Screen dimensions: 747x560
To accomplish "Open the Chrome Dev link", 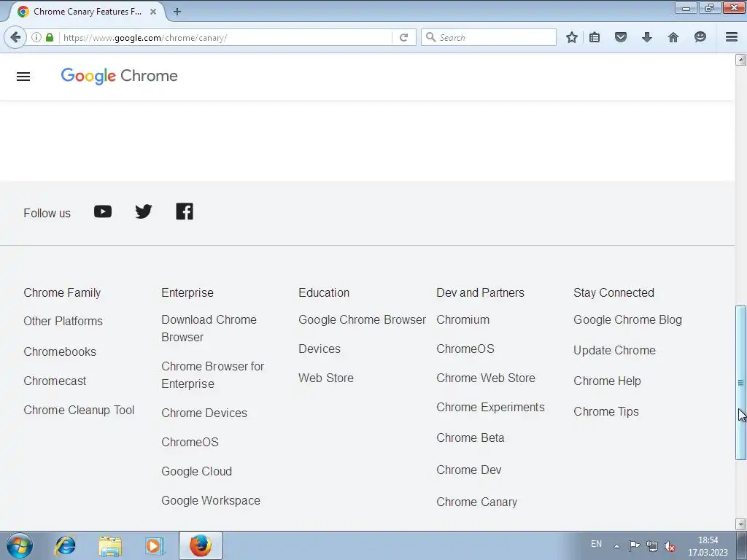I will [469, 470].
